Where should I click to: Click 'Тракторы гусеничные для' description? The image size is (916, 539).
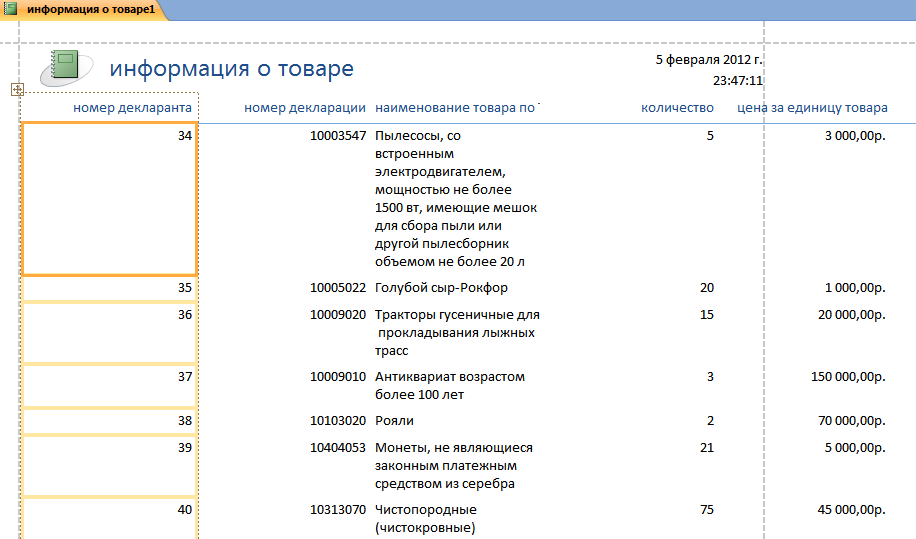(x=457, y=332)
